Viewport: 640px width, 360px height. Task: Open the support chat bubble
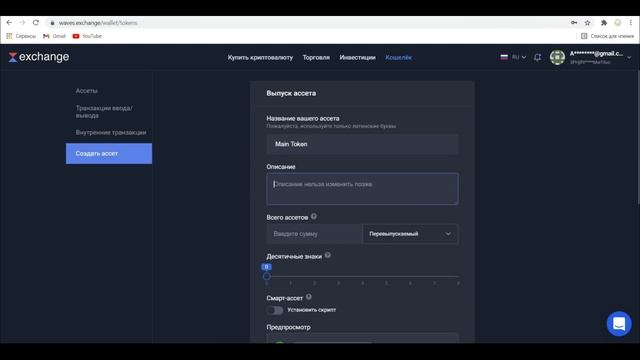[x=619, y=324]
